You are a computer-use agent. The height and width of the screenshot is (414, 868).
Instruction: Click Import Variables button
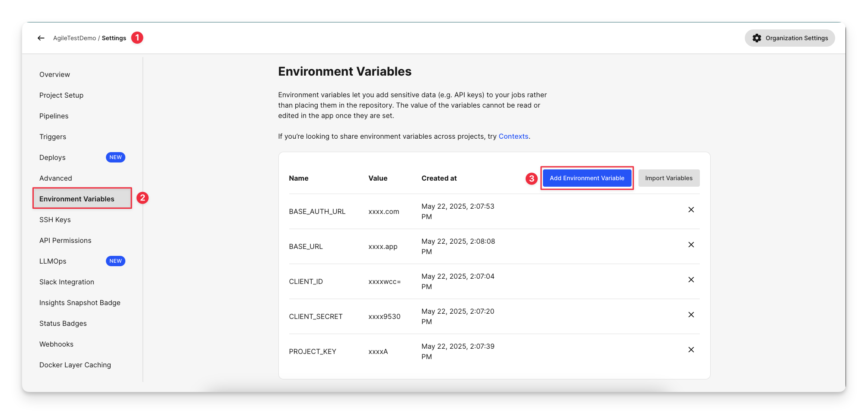click(668, 178)
